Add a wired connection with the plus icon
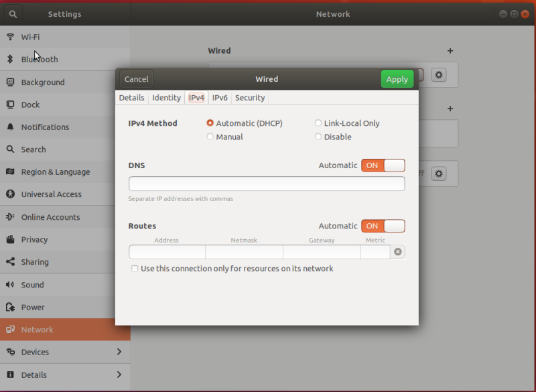This screenshot has height=392, width=536. point(450,51)
